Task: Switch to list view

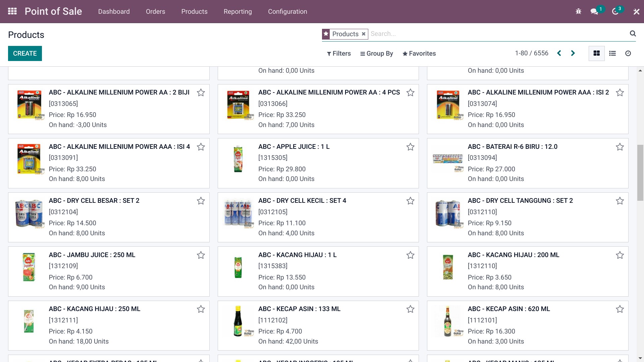Action: click(x=612, y=53)
